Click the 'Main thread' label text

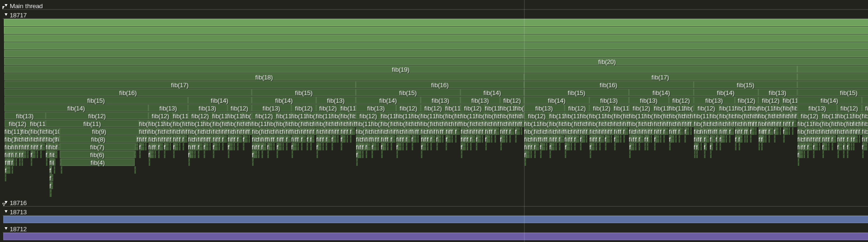pos(26,6)
